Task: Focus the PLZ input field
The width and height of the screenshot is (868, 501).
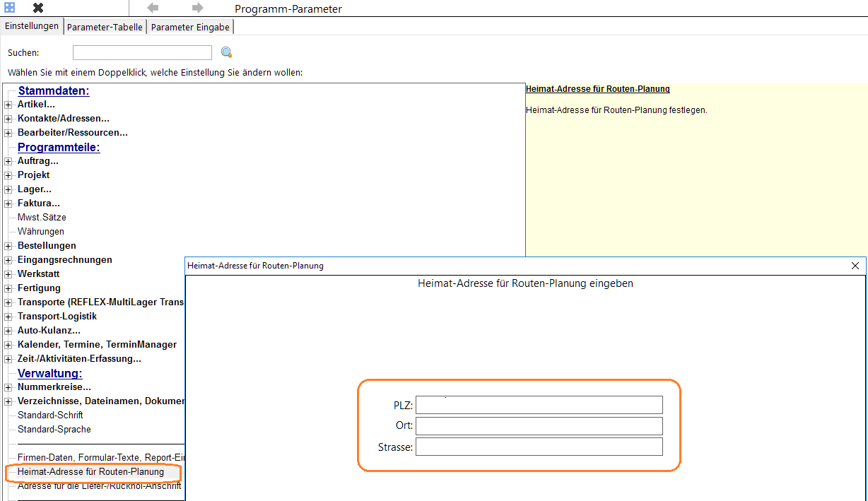Action: 539,405
